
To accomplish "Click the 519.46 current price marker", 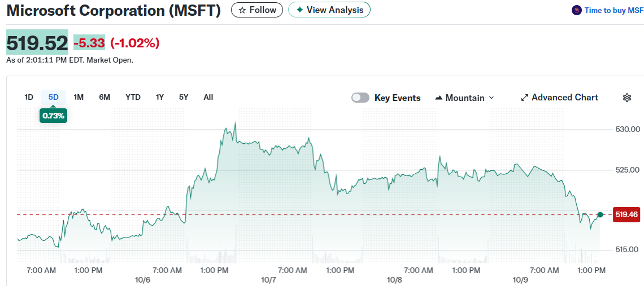I will point(626,214).
